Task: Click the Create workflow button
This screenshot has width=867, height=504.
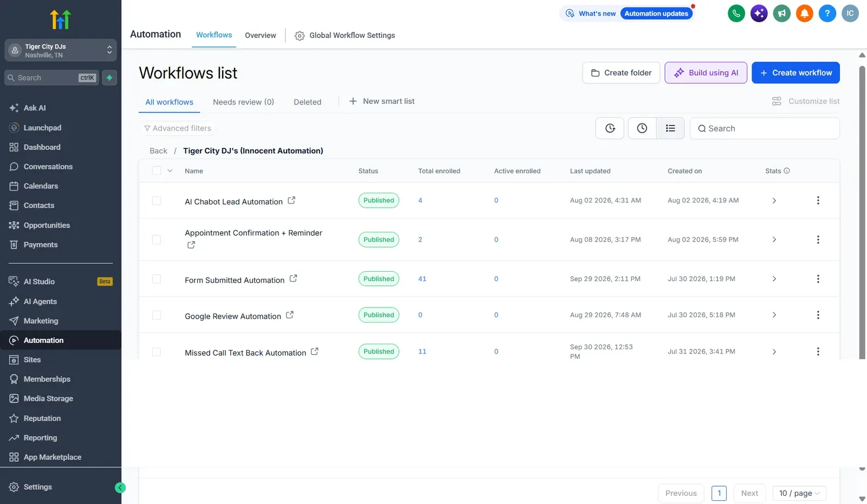Action: coord(795,73)
